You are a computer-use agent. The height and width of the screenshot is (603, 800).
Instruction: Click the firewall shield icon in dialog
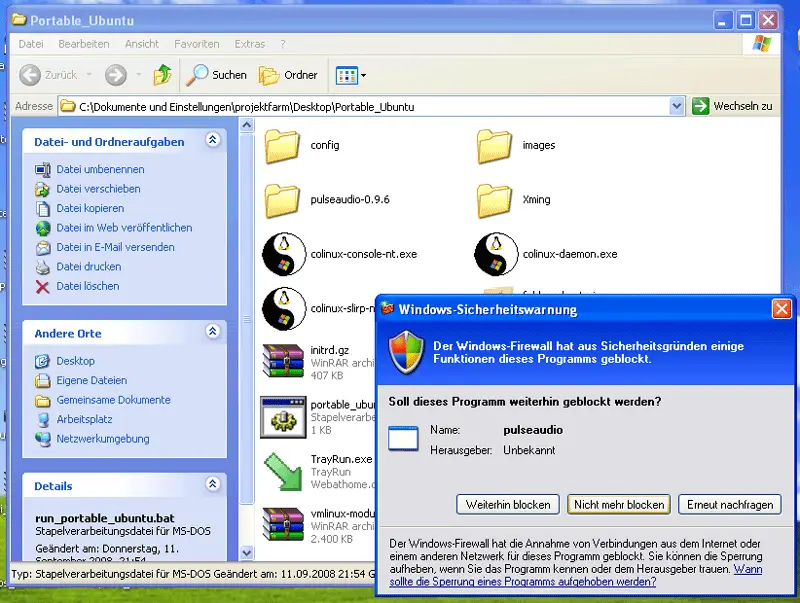tap(406, 352)
